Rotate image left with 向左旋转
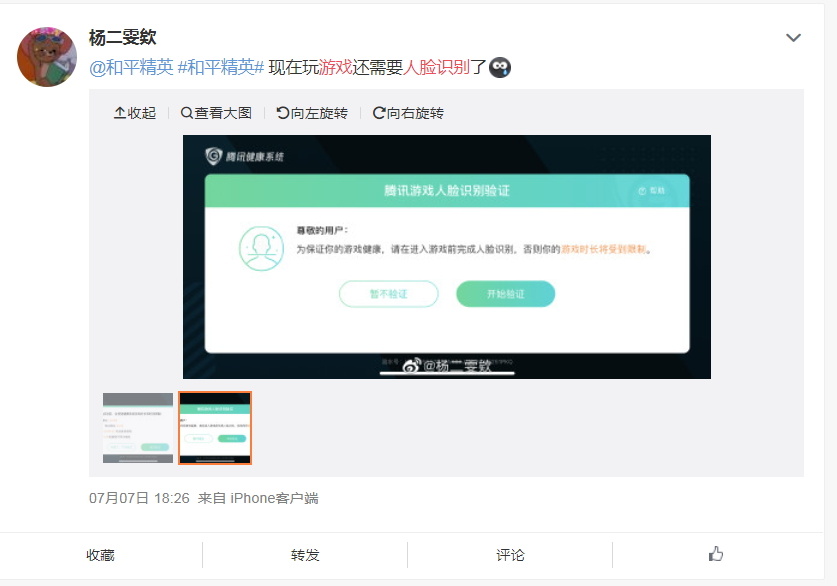 (x=312, y=113)
